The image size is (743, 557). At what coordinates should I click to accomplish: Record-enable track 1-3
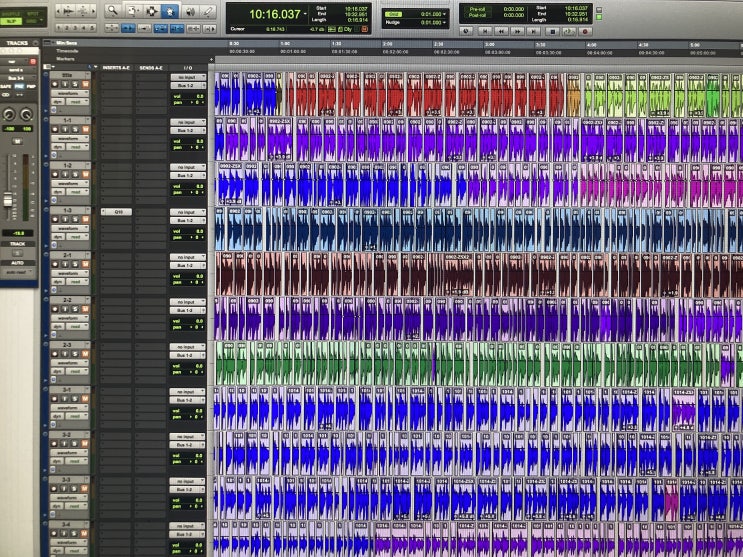pyautogui.click(x=55, y=220)
